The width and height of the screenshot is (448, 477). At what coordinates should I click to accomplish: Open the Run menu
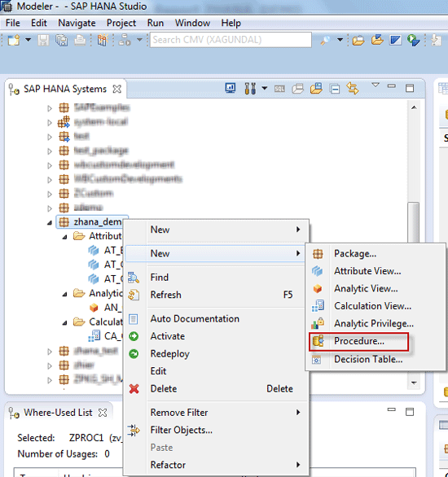[x=156, y=23]
